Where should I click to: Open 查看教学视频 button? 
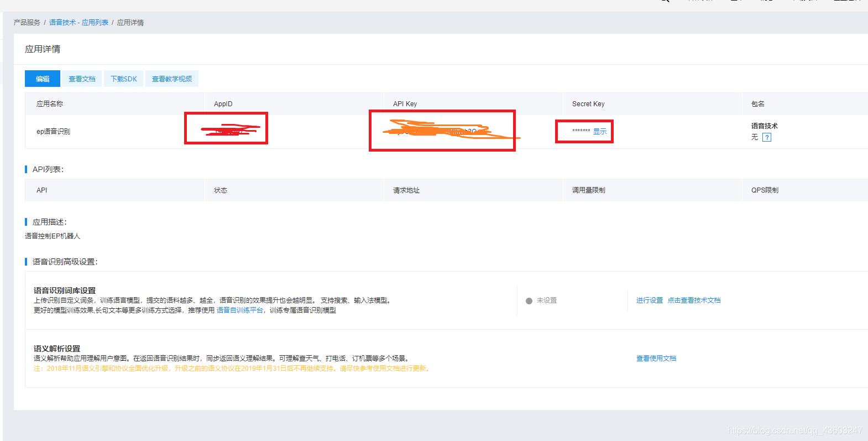(172, 79)
